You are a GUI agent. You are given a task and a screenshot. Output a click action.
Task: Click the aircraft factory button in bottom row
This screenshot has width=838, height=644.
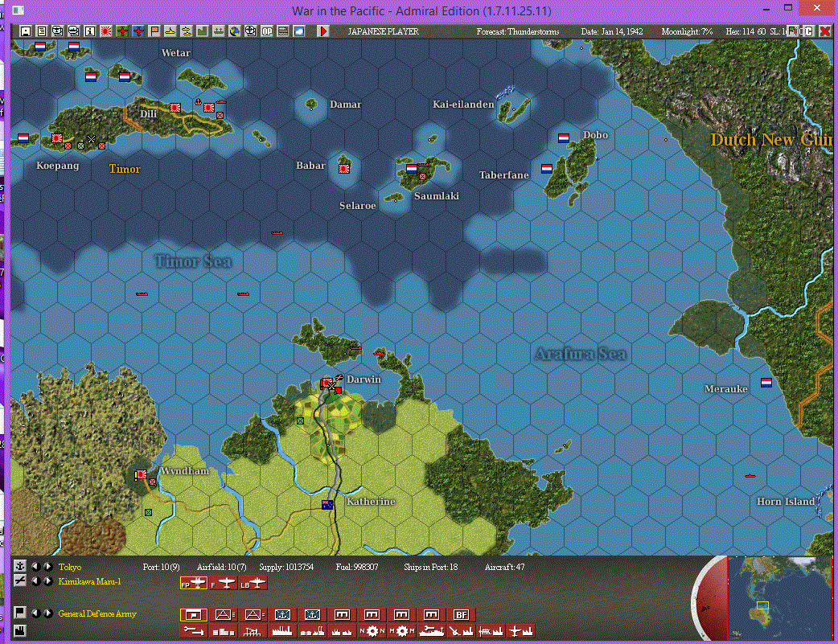pos(521,631)
